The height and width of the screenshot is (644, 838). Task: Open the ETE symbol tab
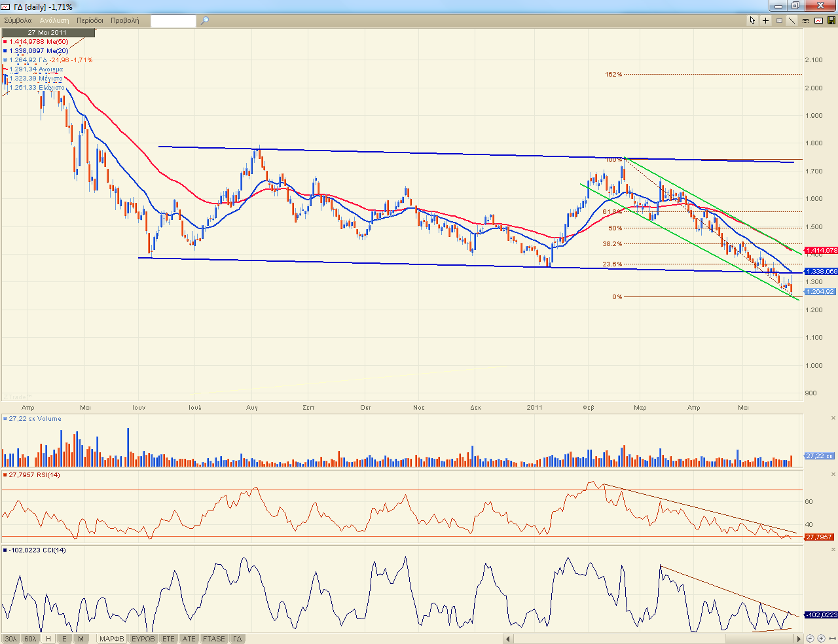click(x=169, y=639)
